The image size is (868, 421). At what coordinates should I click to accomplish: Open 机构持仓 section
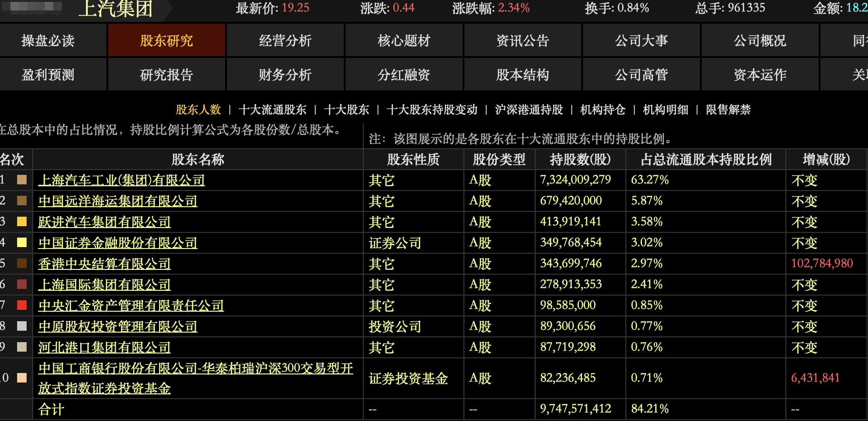click(603, 110)
